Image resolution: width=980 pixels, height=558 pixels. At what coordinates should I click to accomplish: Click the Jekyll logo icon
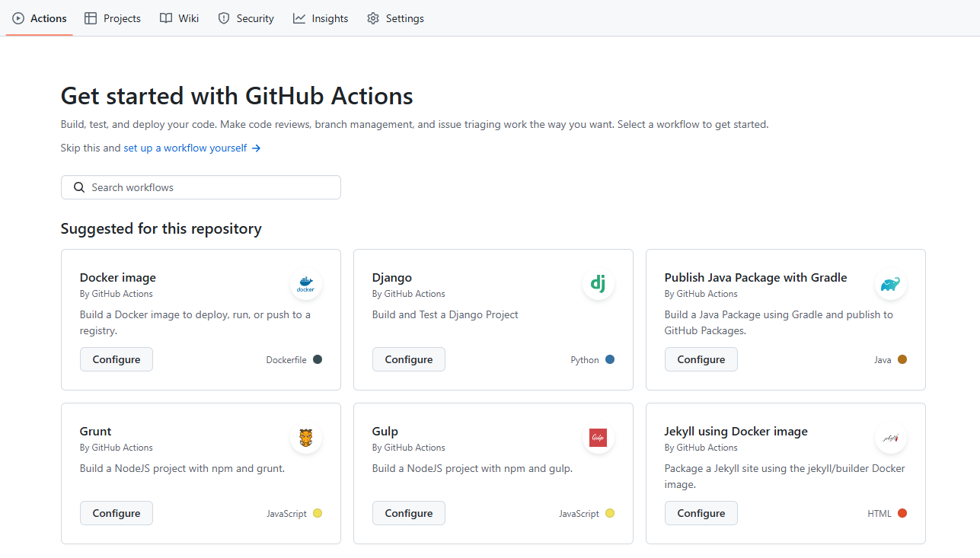coord(891,438)
